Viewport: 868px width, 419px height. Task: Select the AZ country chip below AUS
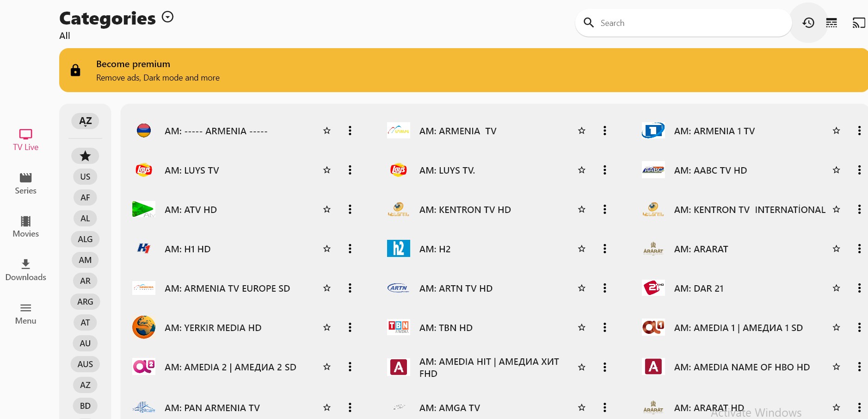click(85, 385)
